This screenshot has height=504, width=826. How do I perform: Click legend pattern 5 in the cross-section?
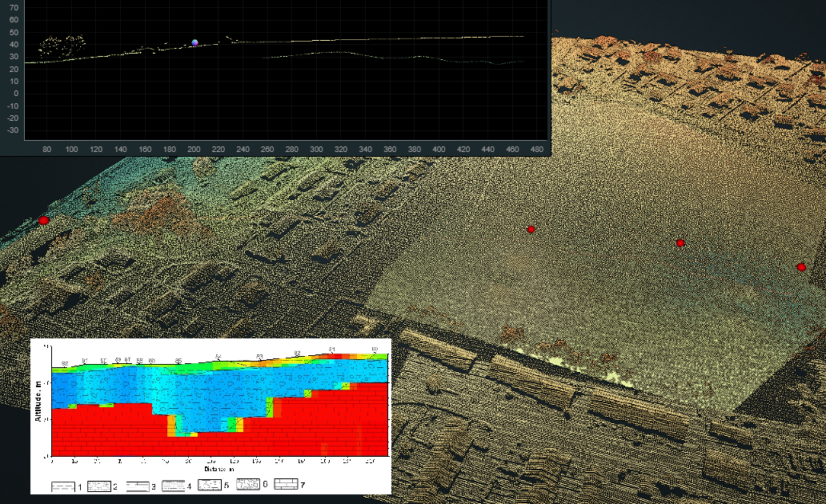pyautogui.click(x=210, y=485)
